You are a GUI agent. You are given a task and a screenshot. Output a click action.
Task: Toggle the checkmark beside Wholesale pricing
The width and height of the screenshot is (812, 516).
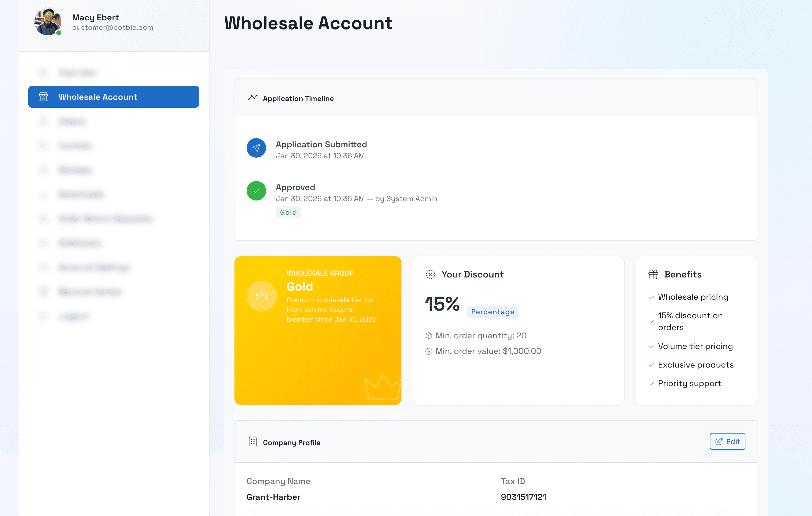651,297
